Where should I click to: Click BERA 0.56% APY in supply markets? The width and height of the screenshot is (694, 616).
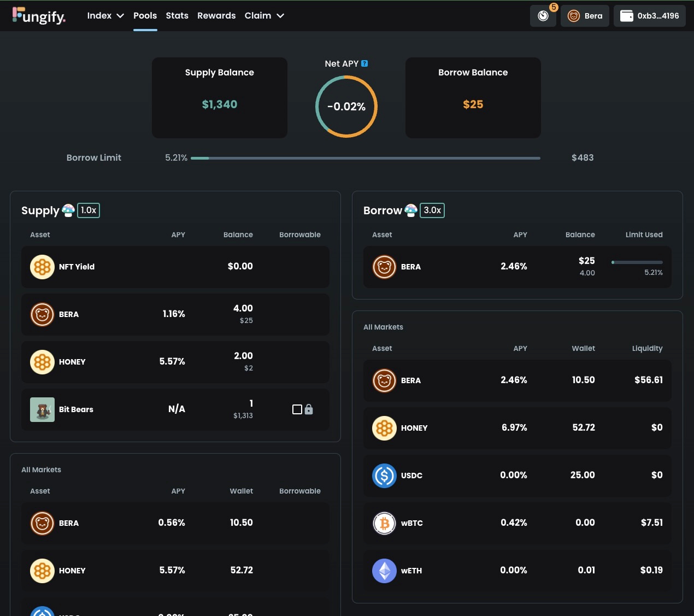pyautogui.click(x=172, y=523)
